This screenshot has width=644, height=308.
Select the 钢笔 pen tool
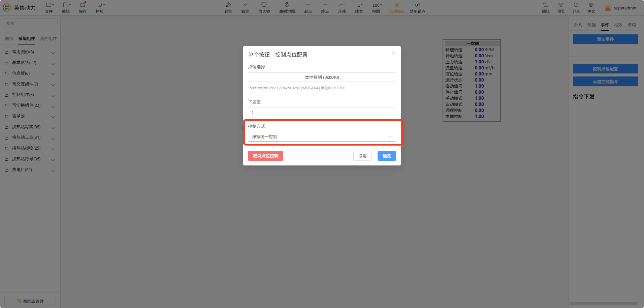pyautogui.click(x=228, y=7)
